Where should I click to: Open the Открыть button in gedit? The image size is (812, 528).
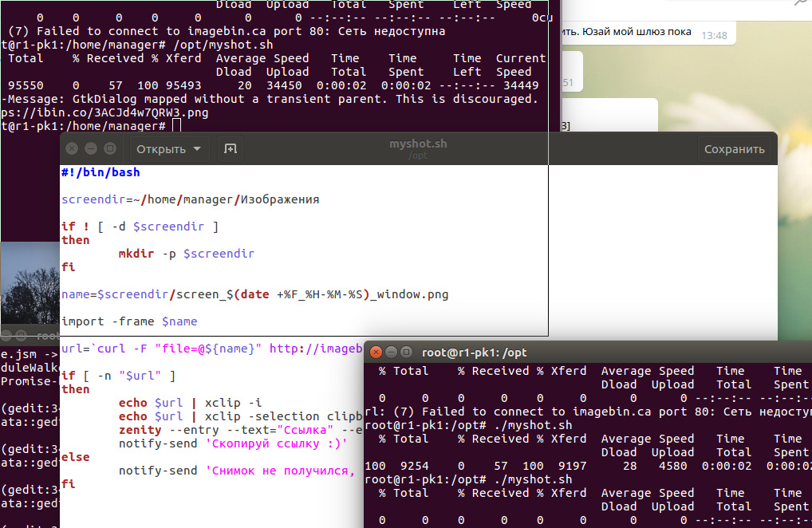click(168, 149)
